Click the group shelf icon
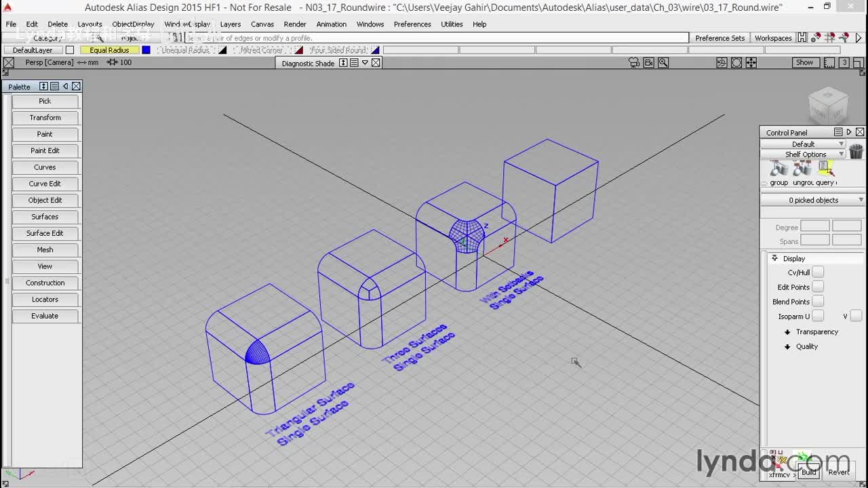Image resolution: width=868 pixels, height=488 pixels. click(779, 169)
